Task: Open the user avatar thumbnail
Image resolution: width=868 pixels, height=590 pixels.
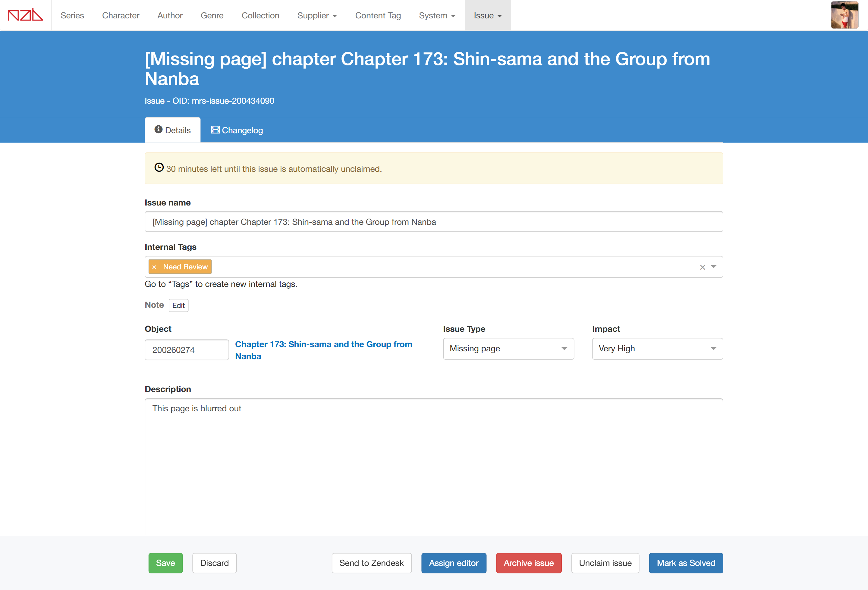Action: point(844,15)
